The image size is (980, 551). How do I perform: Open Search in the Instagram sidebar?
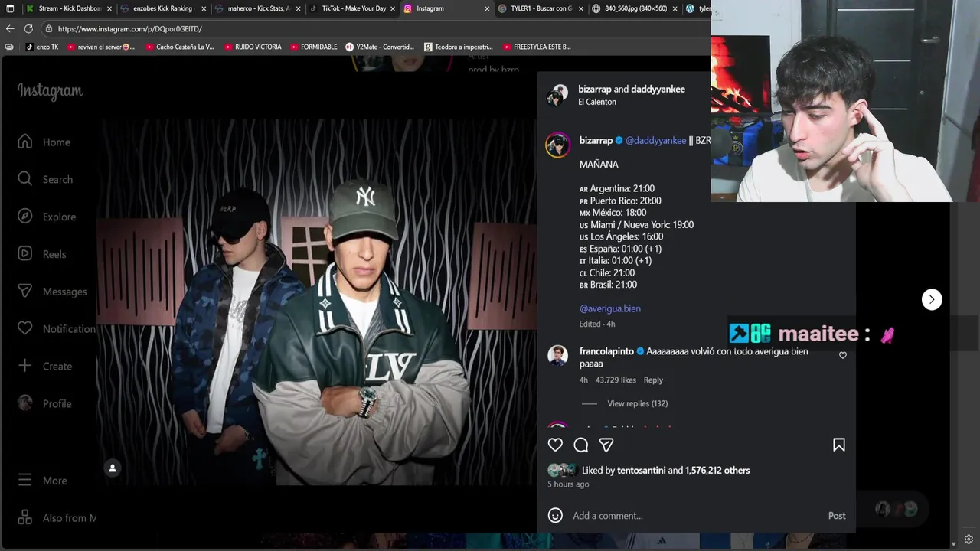45,179
